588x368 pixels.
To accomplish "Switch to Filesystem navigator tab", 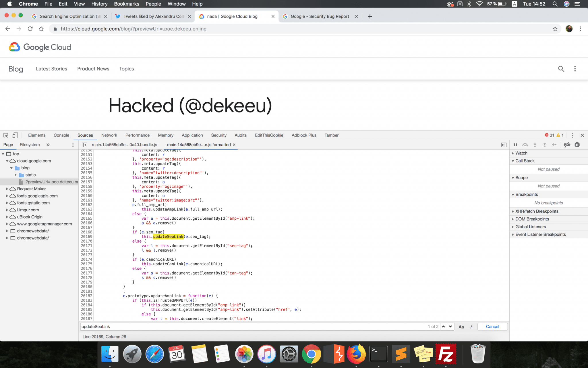I will tap(30, 145).
